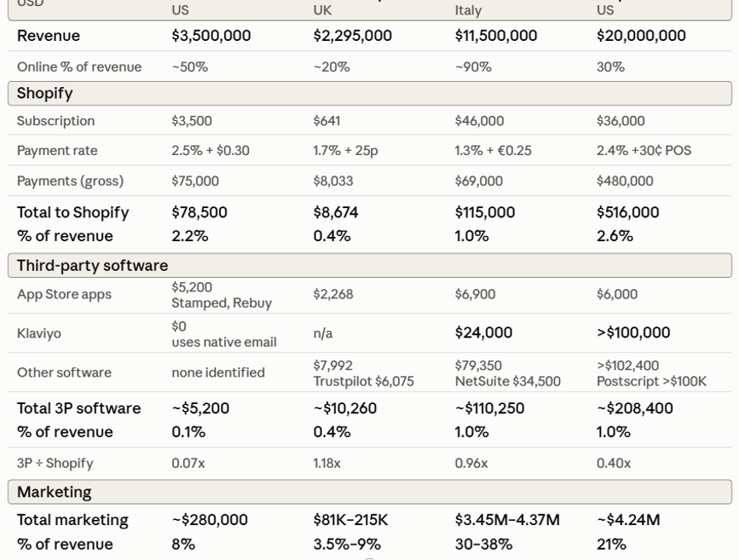Select the $516,000 total value
739x560 pixels.
tap(628, 212)
